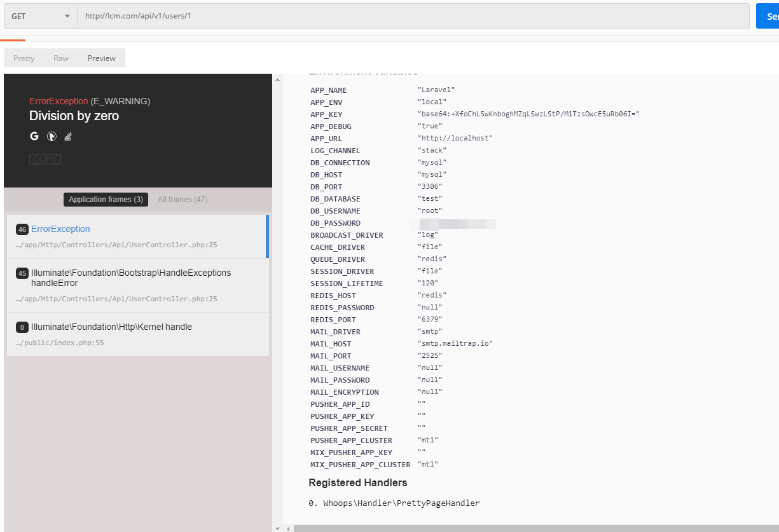Open frame 0 Http\Kernel handle

pos(137,334)
